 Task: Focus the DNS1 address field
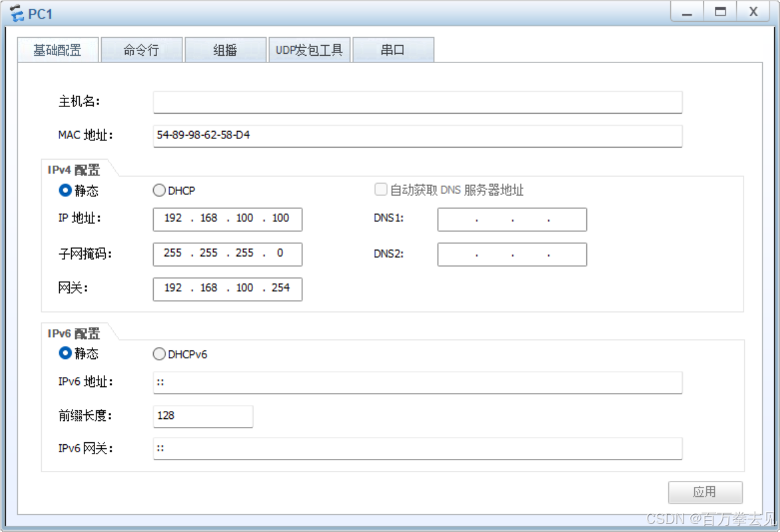point(512,219)
